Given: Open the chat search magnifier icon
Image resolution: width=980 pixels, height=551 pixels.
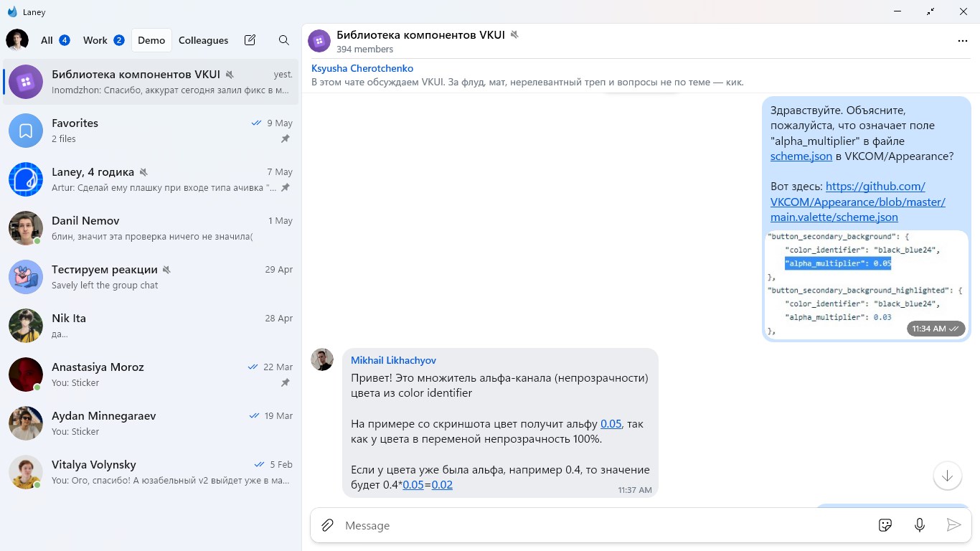Looking at the screenshot, I should pyautogui.click(x=284, y=40).
